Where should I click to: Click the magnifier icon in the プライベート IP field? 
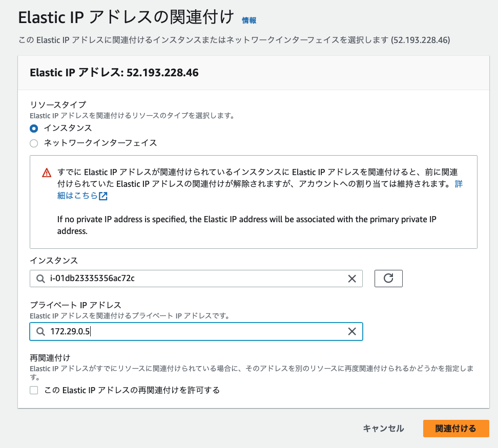point(40,332)
